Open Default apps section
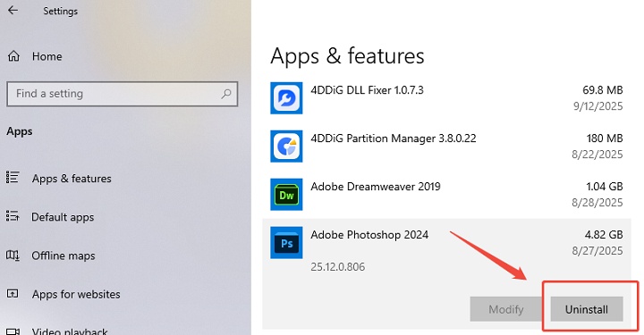The width and height of the screenshot is (644, 335). 63,217
